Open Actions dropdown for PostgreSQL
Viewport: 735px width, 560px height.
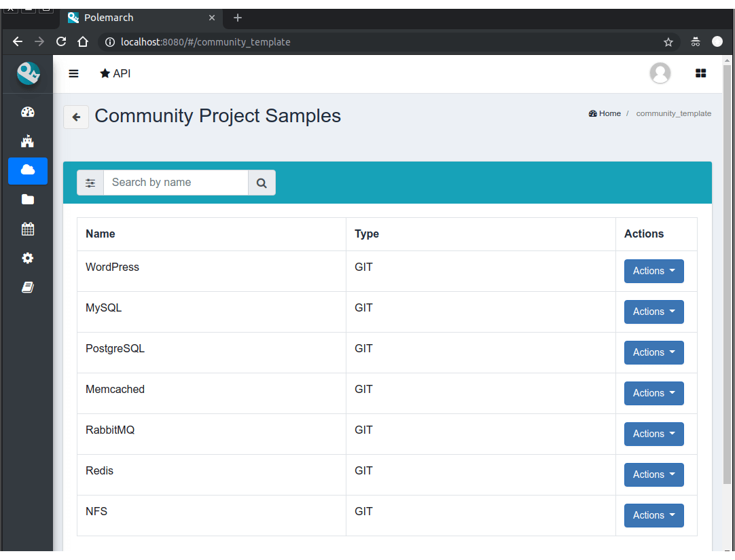[x=654, y=352]
